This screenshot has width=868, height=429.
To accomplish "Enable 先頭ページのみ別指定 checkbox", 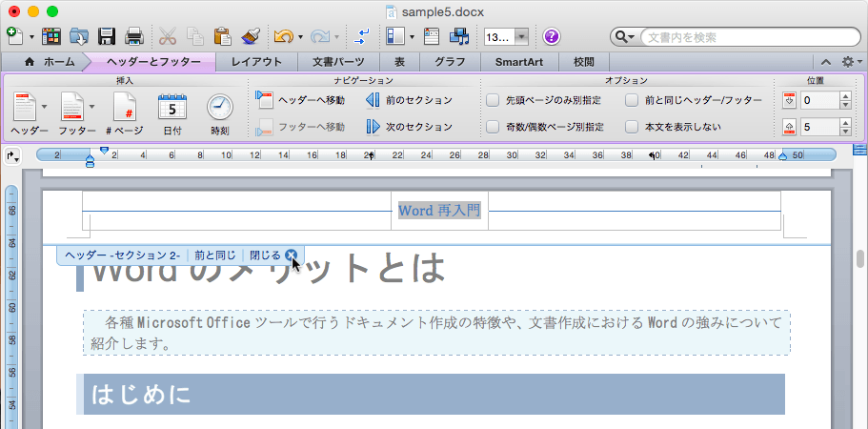I will point(493,100).
